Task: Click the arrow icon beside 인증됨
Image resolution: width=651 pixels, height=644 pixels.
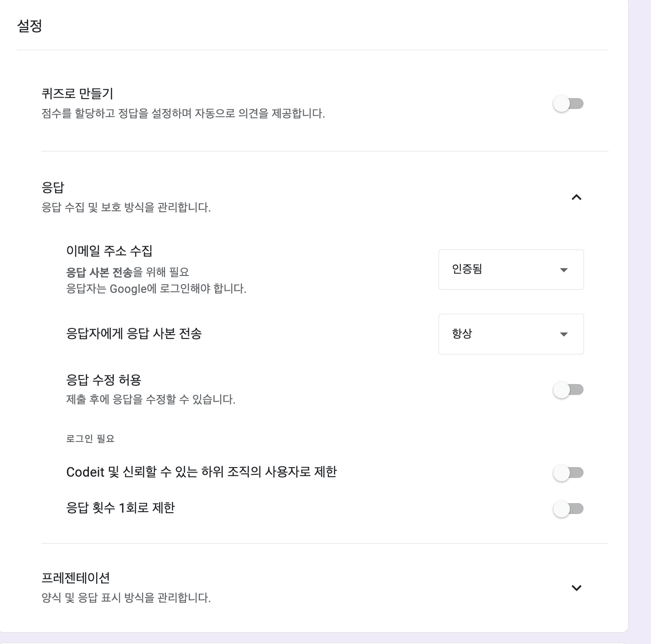Action: tap(564, 270)
